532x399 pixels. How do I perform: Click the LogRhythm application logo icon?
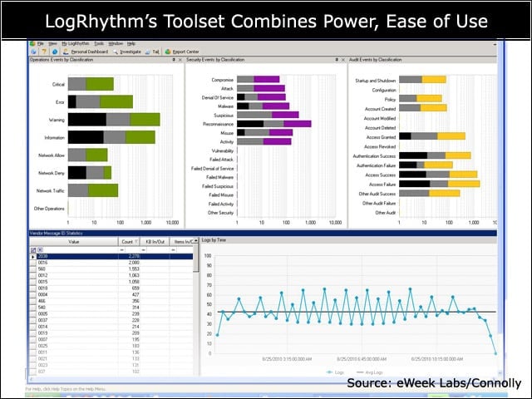[32, 43]
